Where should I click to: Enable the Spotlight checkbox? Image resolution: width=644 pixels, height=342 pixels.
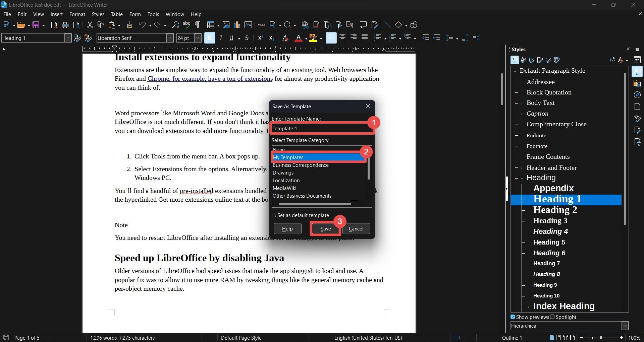pos(552,317)
